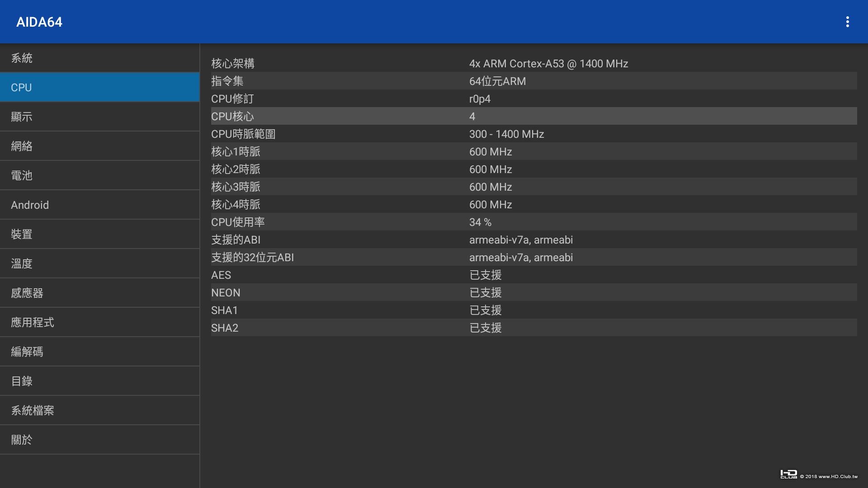The height and width of the screenshot is (488, 868).
Task: Open the 編解碼 section
Action: pos(99,352)
